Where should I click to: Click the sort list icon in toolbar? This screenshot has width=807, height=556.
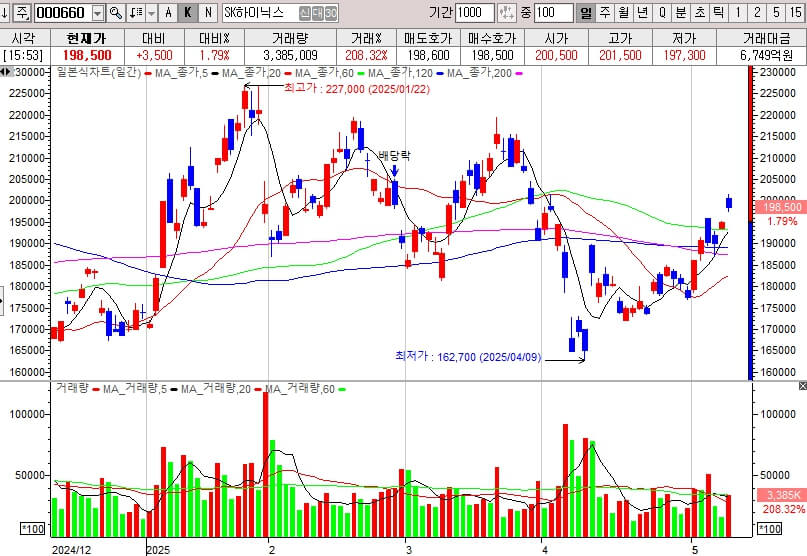pos(135,12)
